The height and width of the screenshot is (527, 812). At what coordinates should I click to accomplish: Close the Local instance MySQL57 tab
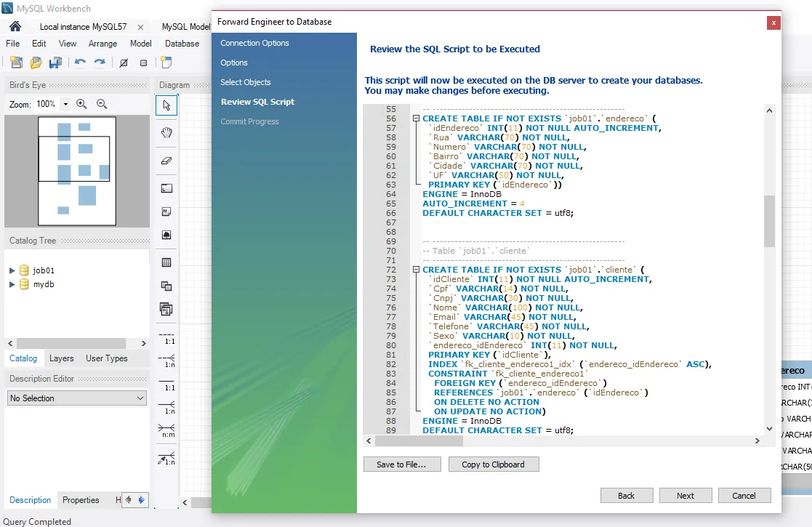click(x=141, y=27)
